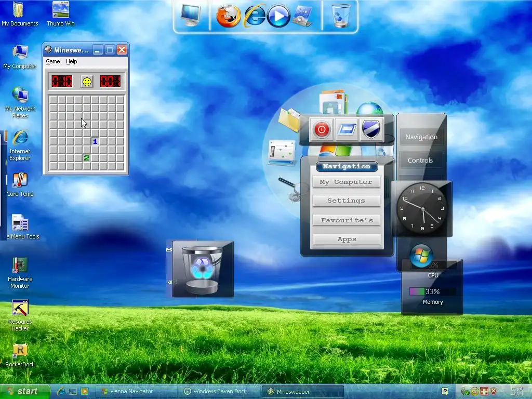This screenshot has height=399, width=532.
Task: Click the Show Desktop quick launch icon
Action: pos(73,392)
